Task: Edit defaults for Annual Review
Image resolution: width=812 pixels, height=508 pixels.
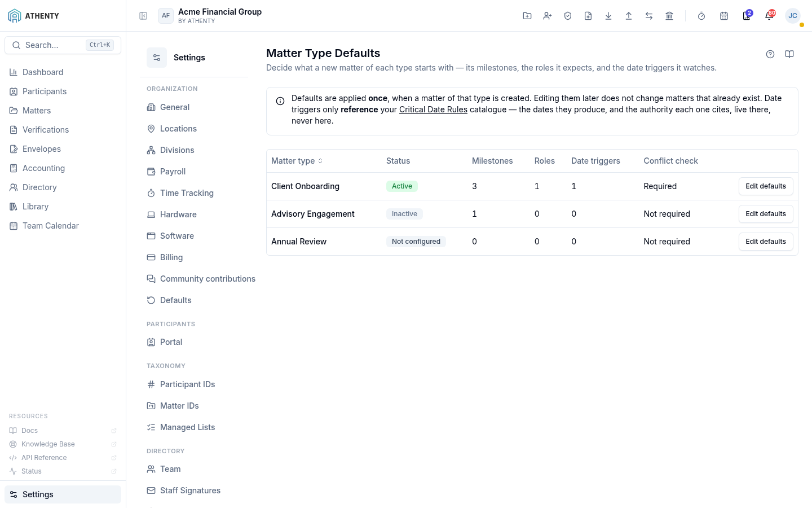Action: click(x=766, y=242)
